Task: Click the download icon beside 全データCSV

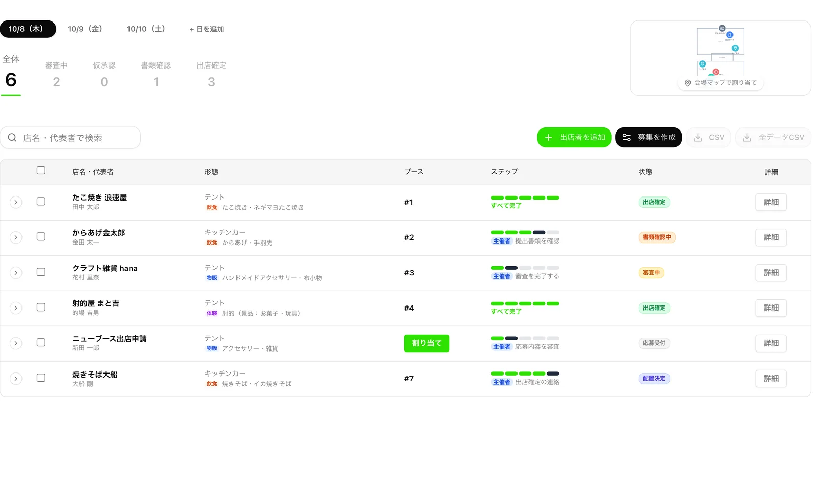Action: coord(747,137)
